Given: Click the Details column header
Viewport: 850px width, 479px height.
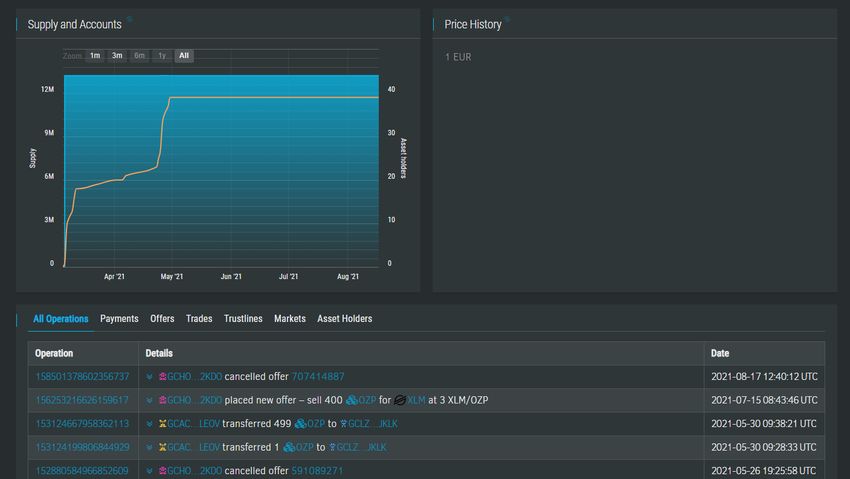Looking at the screenshot, I should tap(159, 353).
